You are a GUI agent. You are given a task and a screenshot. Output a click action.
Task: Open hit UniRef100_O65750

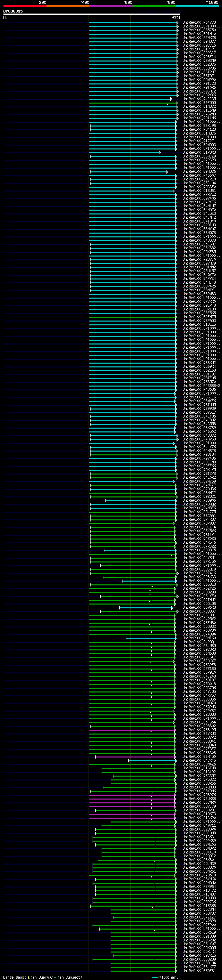point(199,30)
